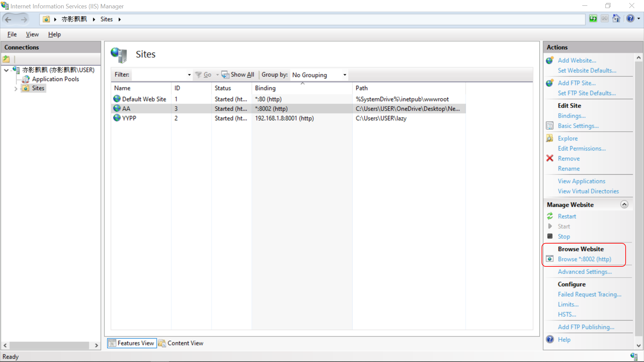644x362 pixels.
Task: Collapse the Manage Website section
Action: pyautogui.click(x=624, y=205)
